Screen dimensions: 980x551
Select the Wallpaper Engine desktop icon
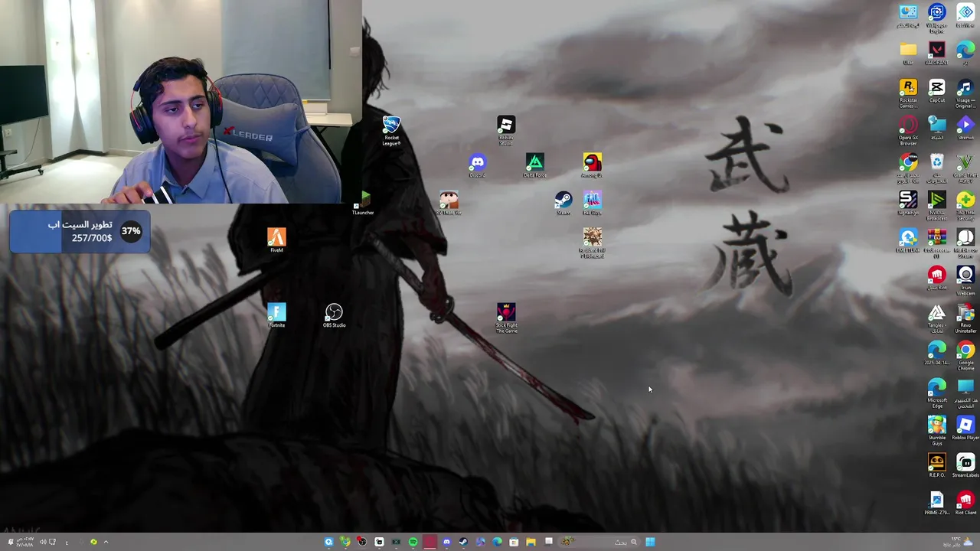936,18
